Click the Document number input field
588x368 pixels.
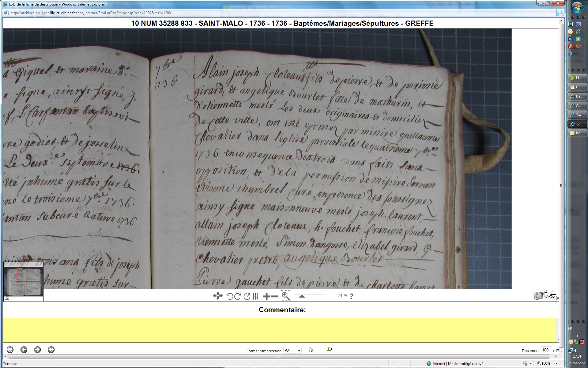click(x=546, y=350)
